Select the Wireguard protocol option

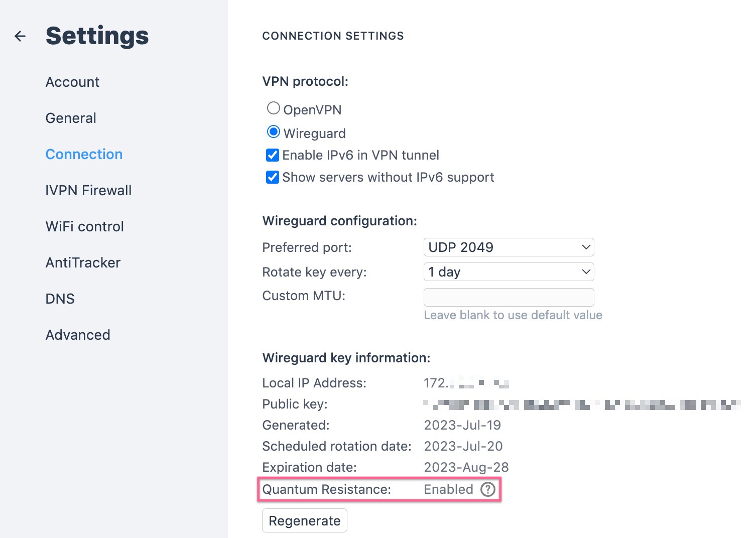coord(274,132)
